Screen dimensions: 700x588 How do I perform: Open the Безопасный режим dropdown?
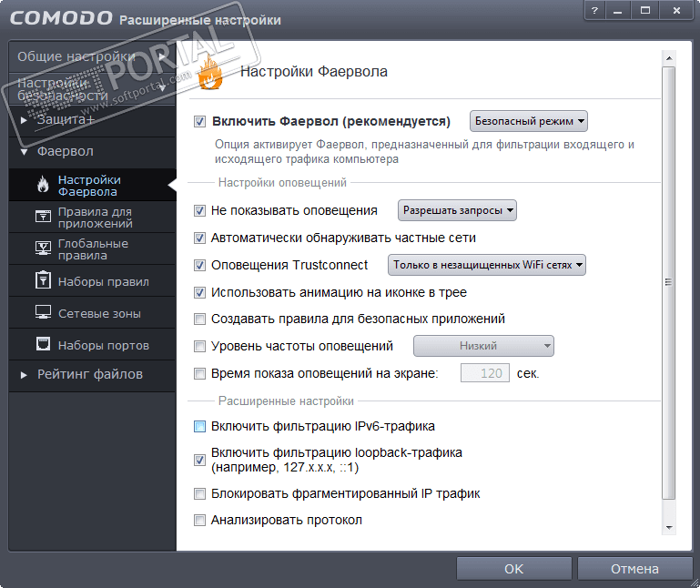[x=529, y=121]
